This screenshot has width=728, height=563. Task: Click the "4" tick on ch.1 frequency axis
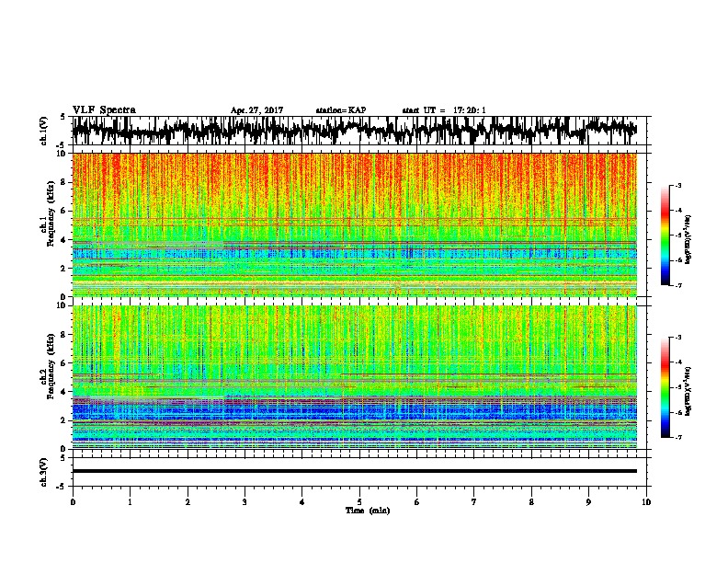click(63, 240)
